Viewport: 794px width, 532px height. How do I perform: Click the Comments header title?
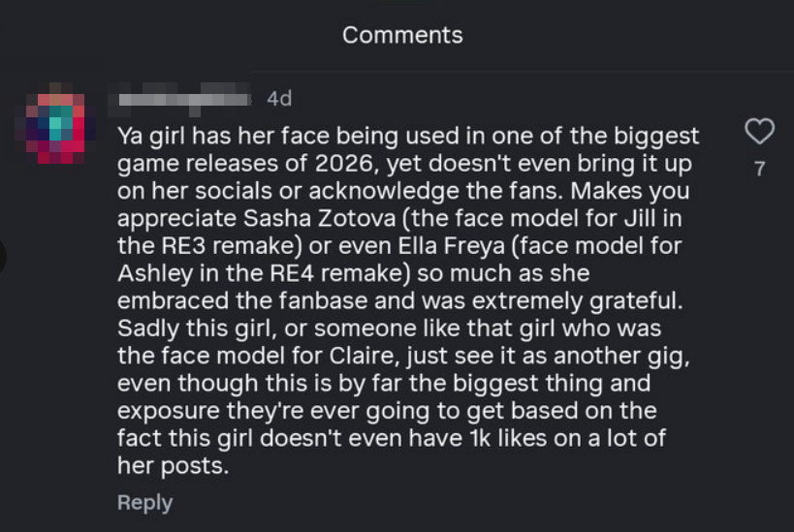point(402,36)
